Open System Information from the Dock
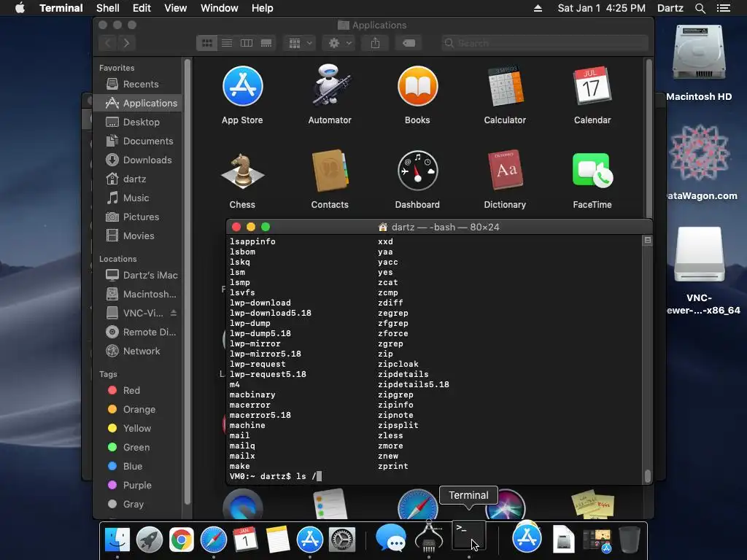 tap(429, 537)
